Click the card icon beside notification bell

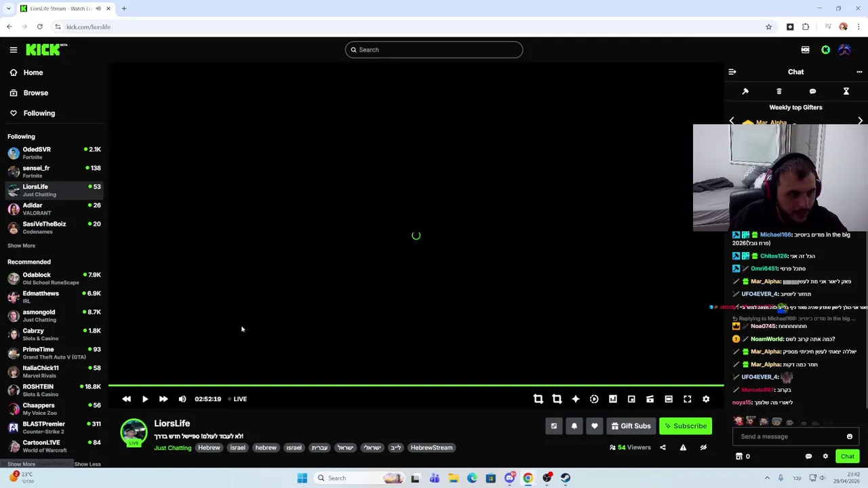pyautogui.click(x=554, y=426)
